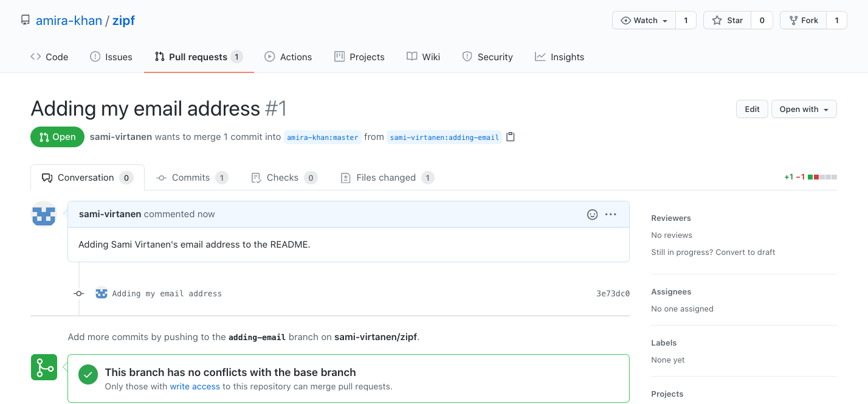Viewport: 868px width, 404px height.
Task: Add a reaction with the smiley icon
Action: (x=592, y=214)
